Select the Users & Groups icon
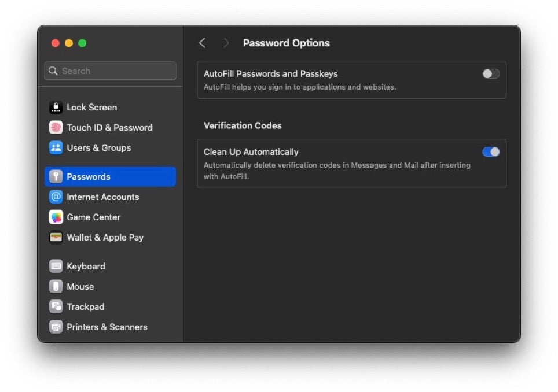 (x=56, y=148)
